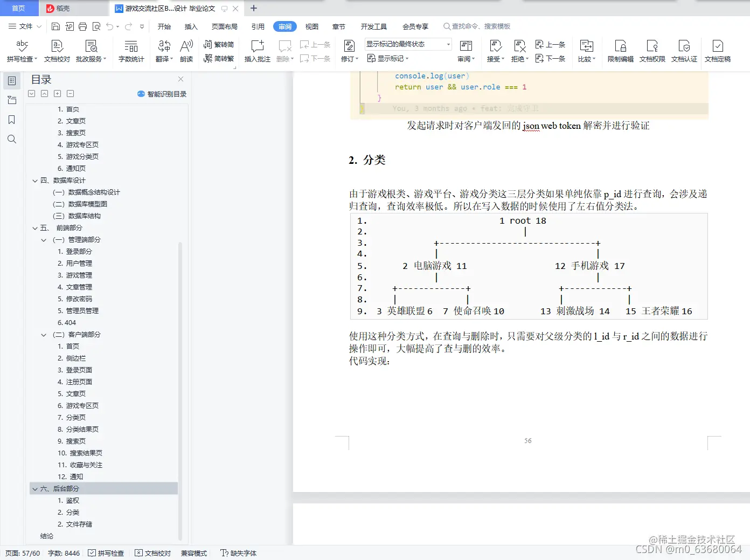
Task: Click the outline panel vertical scrollbar
Action: point(180,391)
